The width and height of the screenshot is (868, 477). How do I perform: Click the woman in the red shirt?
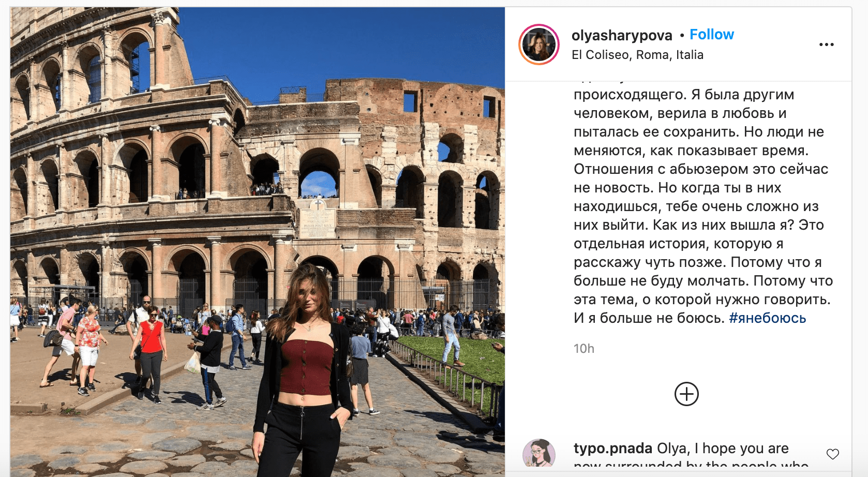(149, 352)
